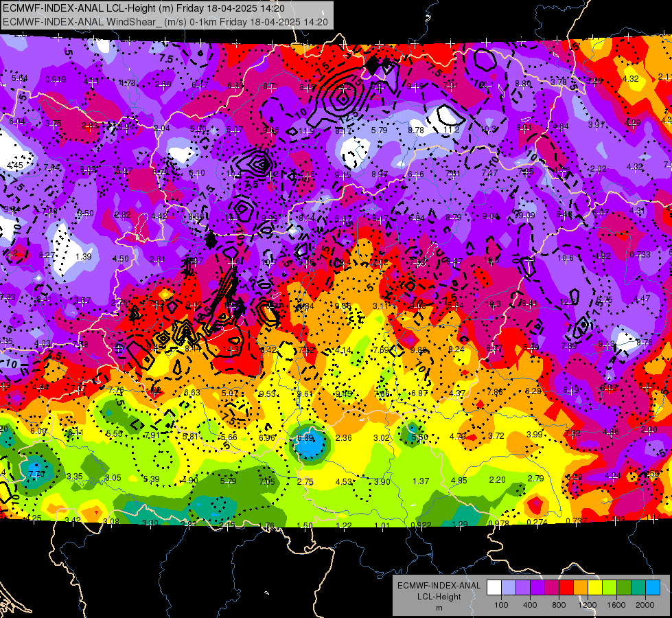Click map value '4.73' near top left
The width and height of the screenshot is (672, 618).
(x=127, y=83)
